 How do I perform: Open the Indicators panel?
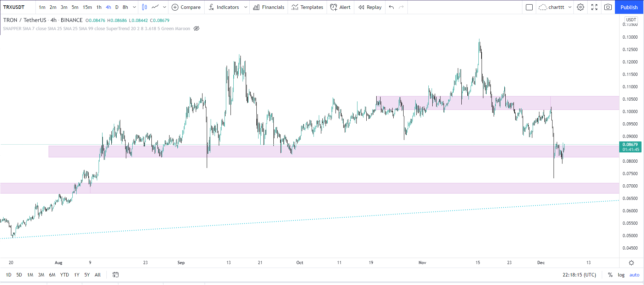pyautogui.click(x=224, y=7)
